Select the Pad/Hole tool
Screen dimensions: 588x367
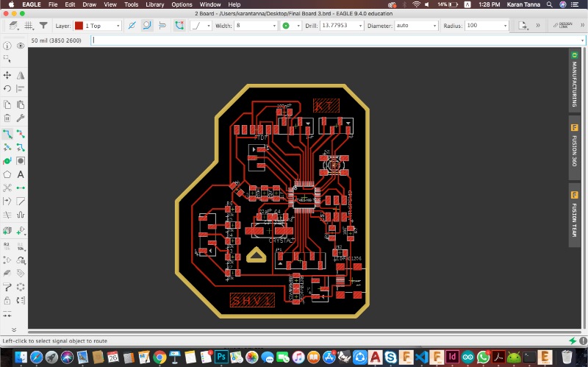21,161
